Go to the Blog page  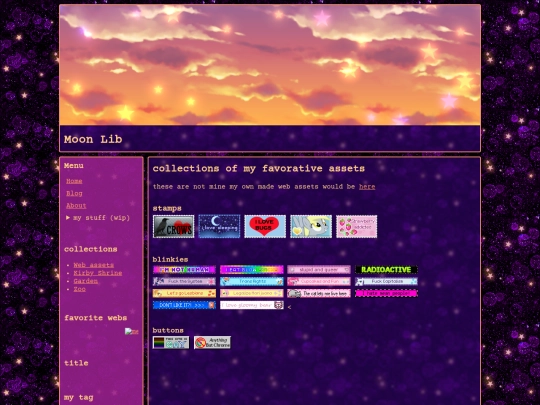[74, 194]
